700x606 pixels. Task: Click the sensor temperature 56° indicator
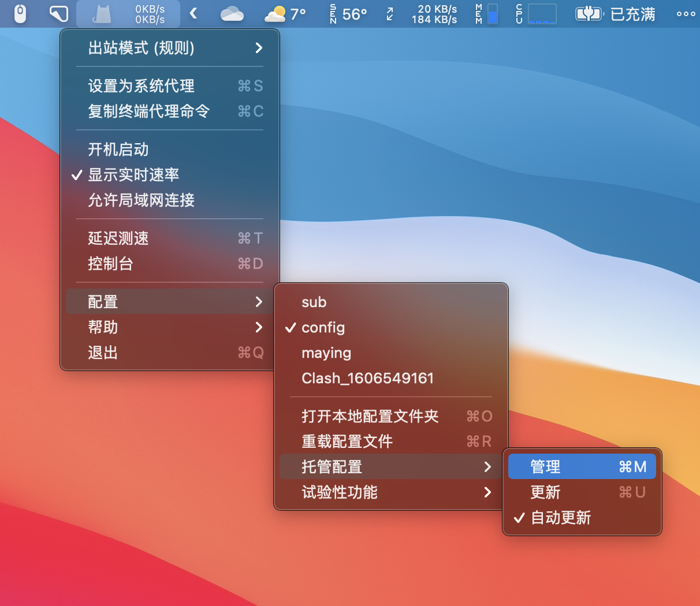coord(348,14)
